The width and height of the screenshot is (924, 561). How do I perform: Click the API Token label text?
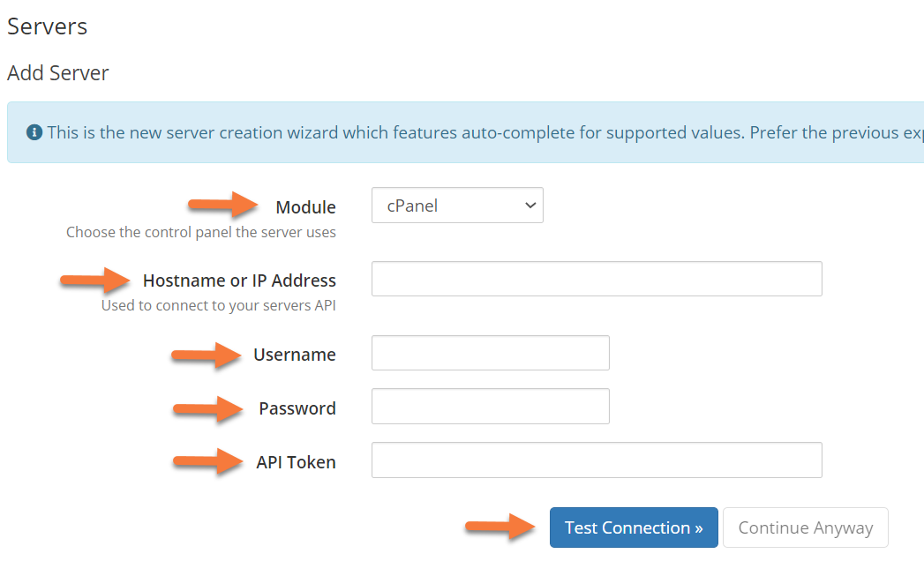tap(296, 462)
